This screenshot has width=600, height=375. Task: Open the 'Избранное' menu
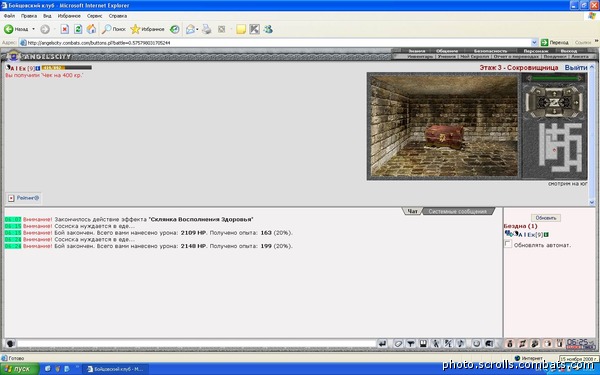[x=69, y=16]
